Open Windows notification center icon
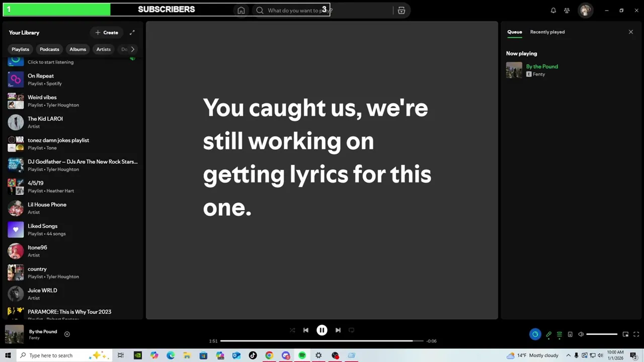The image size is (644, 362). (x=633, y=355)
